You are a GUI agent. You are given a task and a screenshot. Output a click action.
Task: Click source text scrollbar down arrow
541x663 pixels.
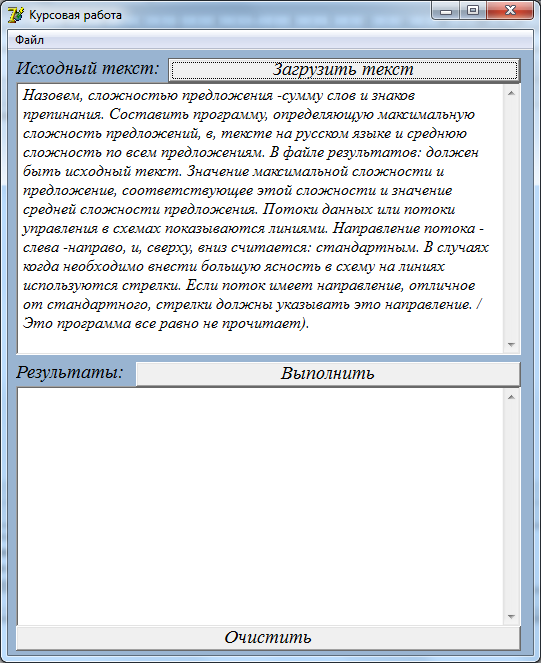tap(511, 345)
